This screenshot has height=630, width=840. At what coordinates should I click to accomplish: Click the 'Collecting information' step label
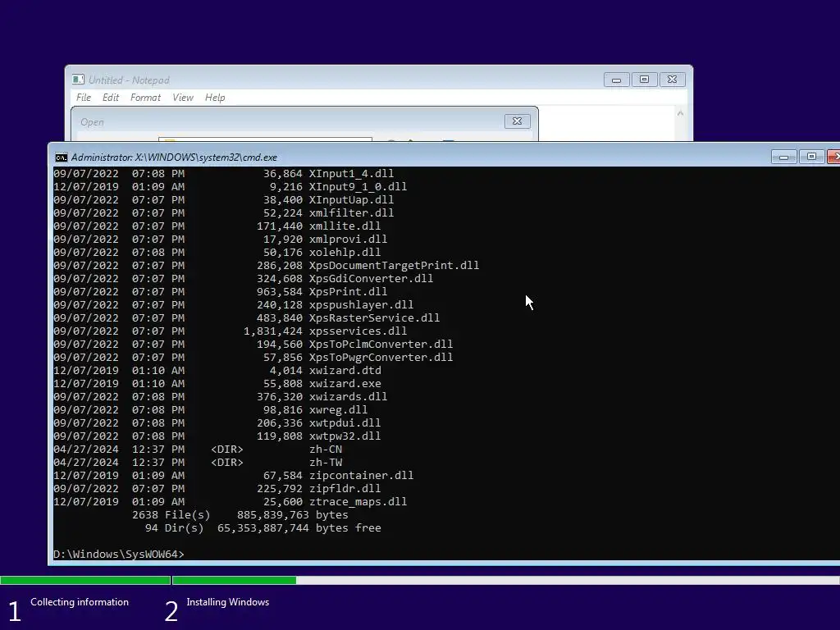tap(80, 602)
